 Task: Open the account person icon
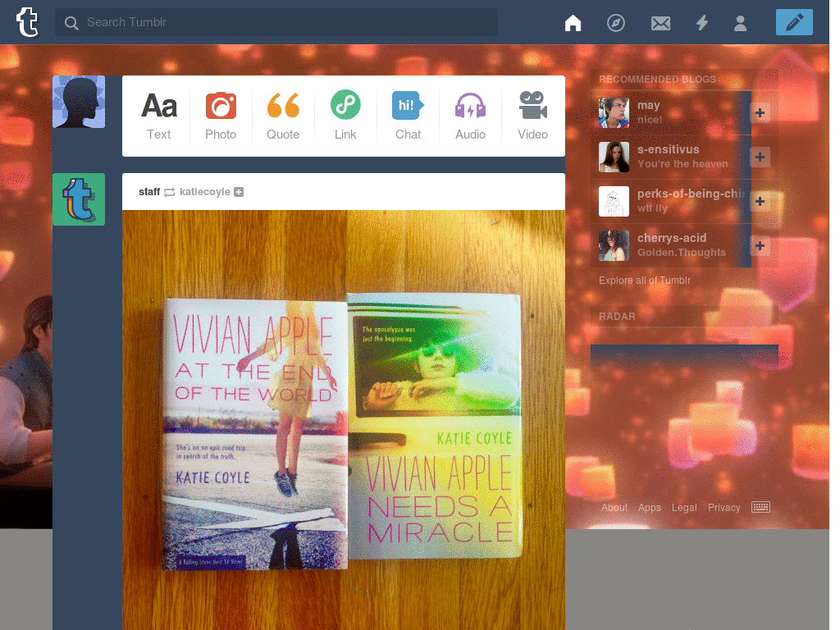[741, 23]
